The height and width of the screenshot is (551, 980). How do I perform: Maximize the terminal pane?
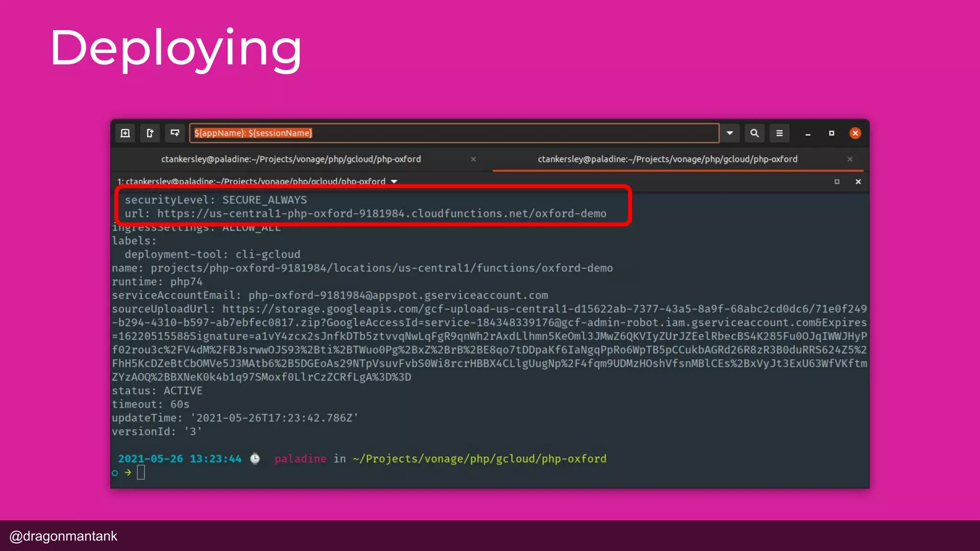(837, 182)
